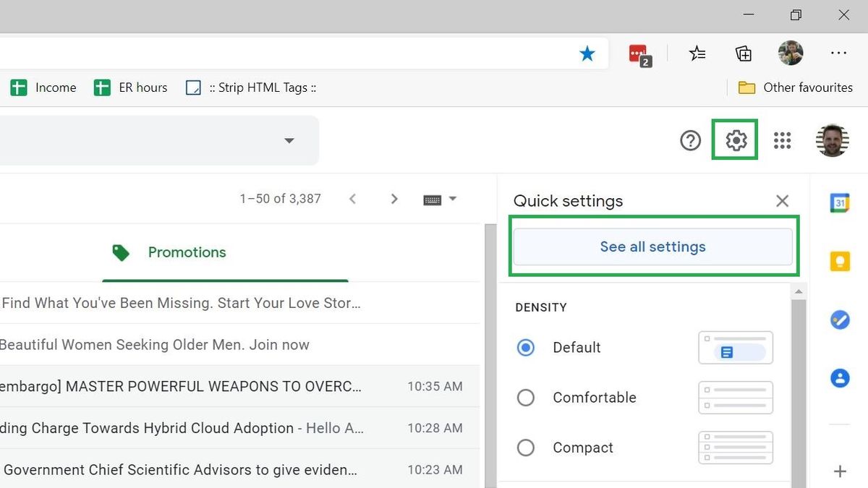This screenshot has height=488, width=868.
Task: Switch to the Promotions tab
Action: [x=187, y=252]
